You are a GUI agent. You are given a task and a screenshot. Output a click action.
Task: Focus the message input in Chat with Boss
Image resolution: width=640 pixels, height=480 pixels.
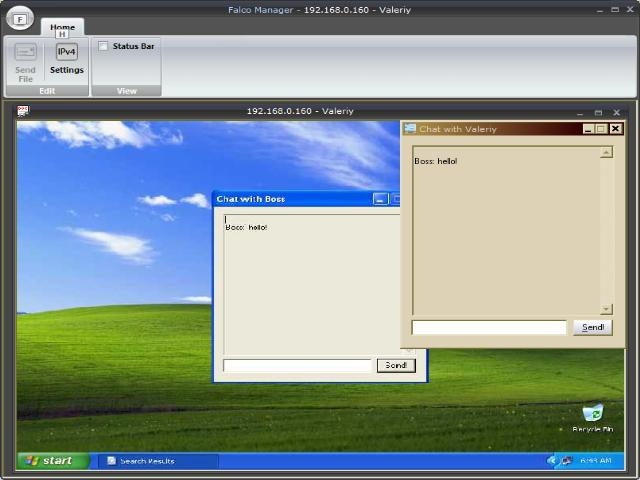(297, 365)
